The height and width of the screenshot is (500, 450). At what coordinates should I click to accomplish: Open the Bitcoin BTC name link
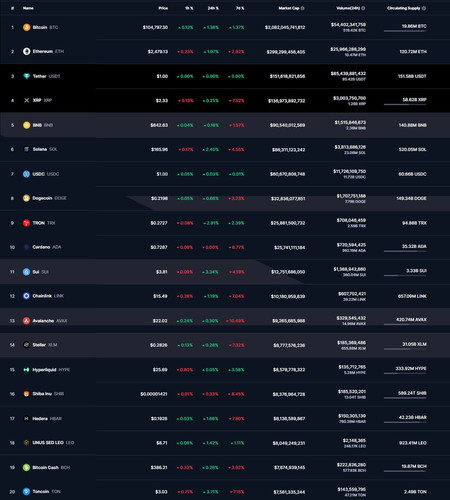45,27
